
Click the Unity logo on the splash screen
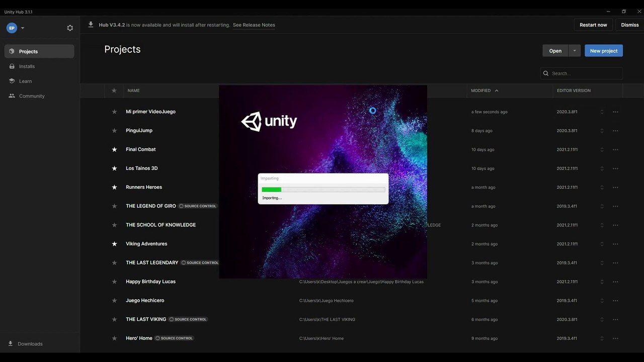pos(269,121)
